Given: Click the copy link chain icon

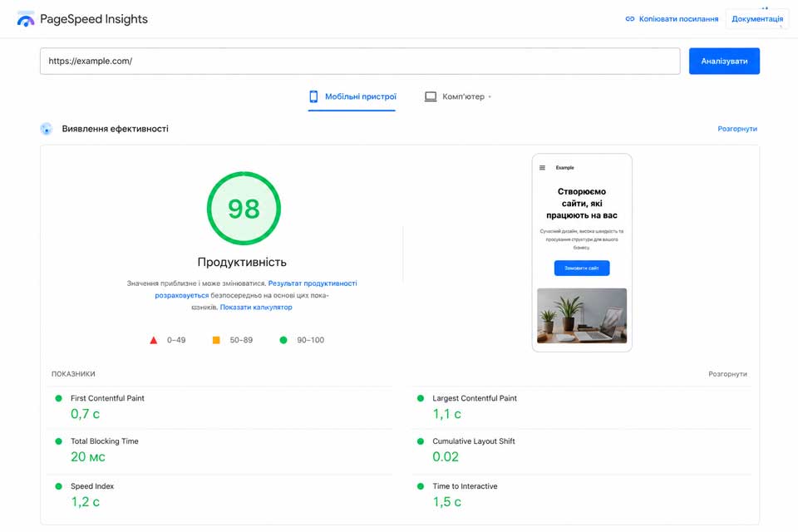Looking at the screenshot, I should pyautogui.click(x=629, y=19).
